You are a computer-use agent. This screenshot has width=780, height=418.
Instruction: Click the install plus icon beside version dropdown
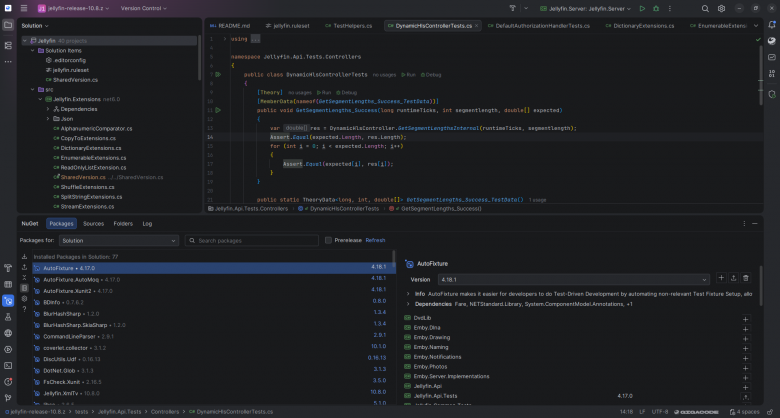pyautogui.click(x=721, y=278)
